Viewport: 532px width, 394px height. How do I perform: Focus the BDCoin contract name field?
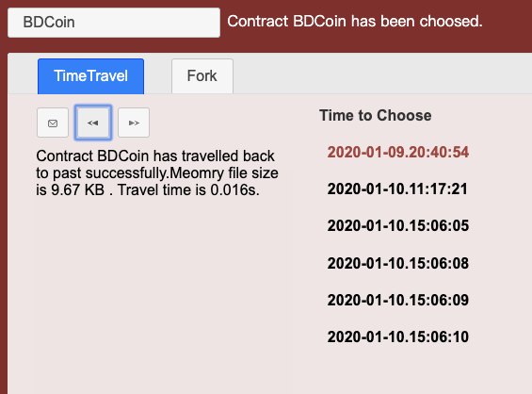pos(114,23)
